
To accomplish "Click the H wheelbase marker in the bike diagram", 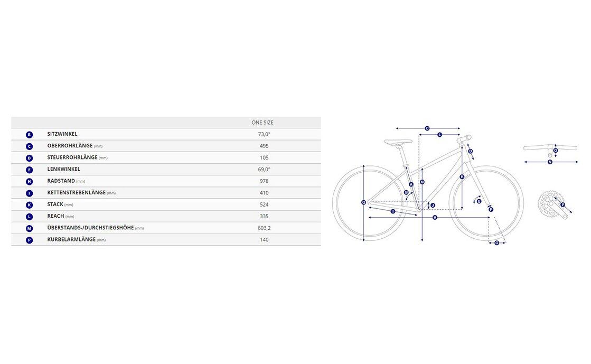I will click(x=435, y=217).
